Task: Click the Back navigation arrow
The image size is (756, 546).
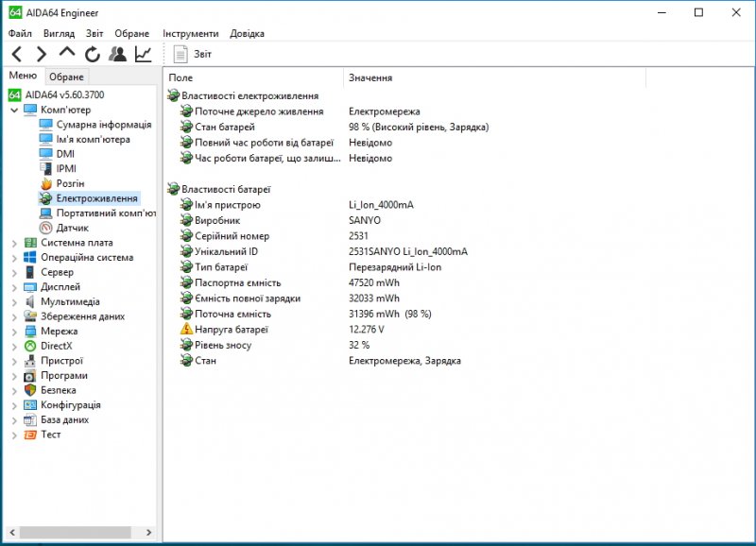Action: (x=17, y=54)
